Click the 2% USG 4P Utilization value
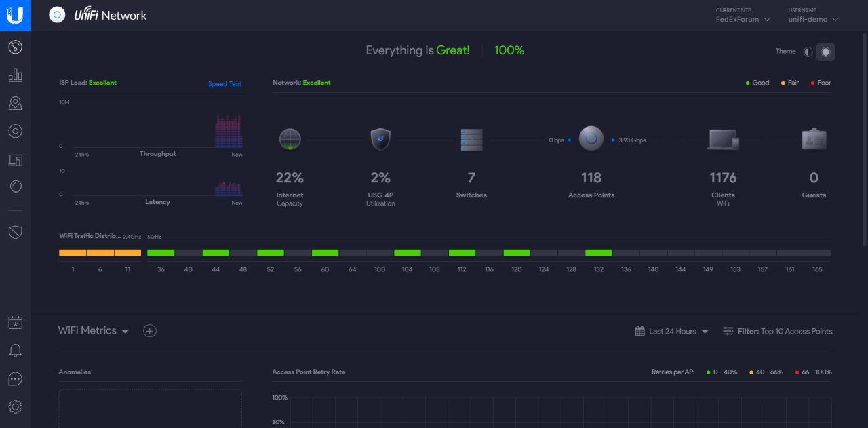This screenshot has width=868, height=428. tap(380, 178)
